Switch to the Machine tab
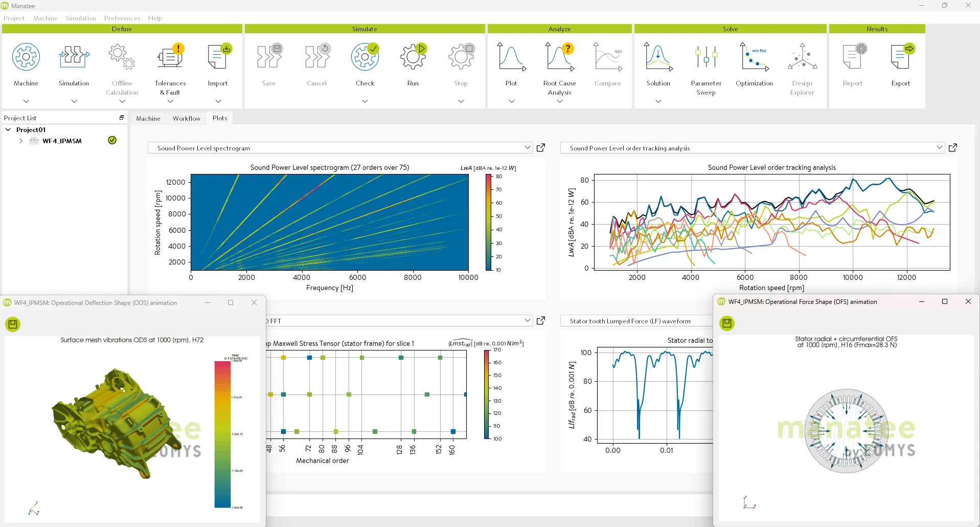Viewport: 980px width, 527px height. tap(148, 118)
